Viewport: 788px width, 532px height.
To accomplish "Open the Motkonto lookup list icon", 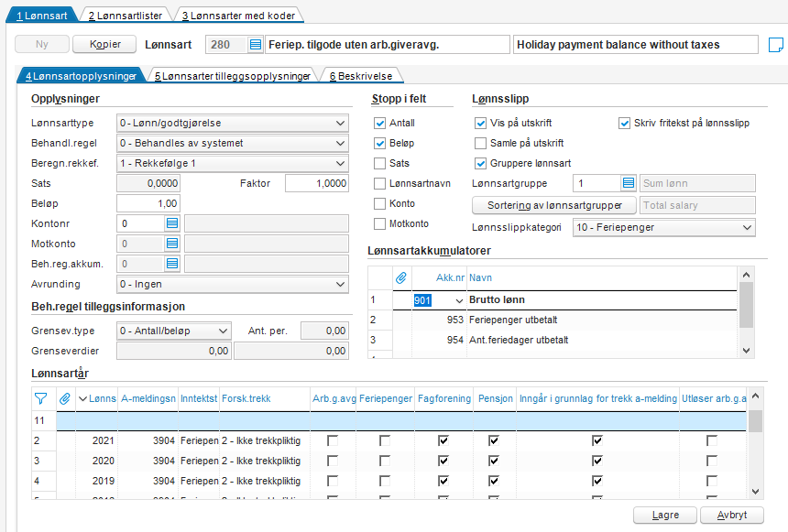I will (172, 244).
